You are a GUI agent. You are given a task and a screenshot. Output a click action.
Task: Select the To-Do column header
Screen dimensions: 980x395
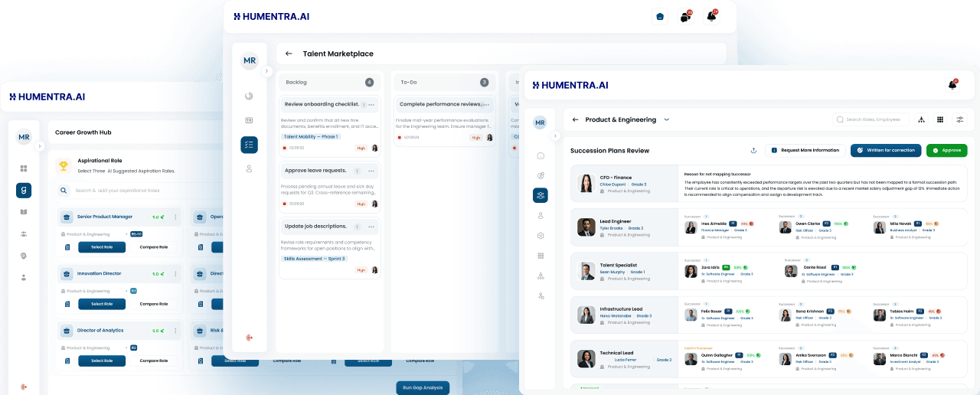point(445,82)
